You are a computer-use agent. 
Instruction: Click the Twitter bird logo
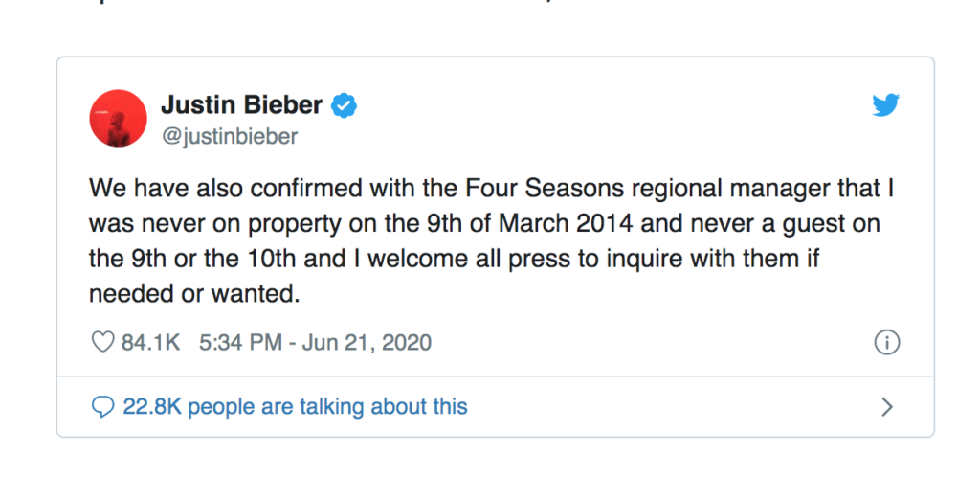tap(886, 106)
